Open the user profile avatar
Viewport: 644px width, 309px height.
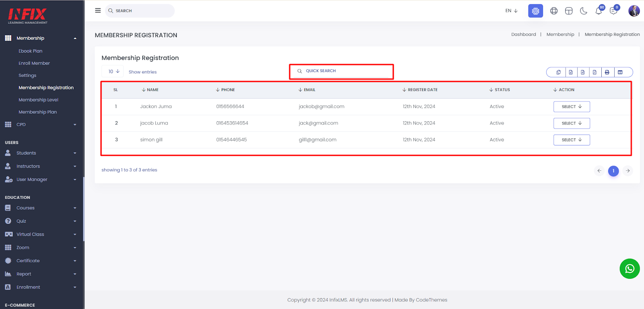pyautogui.click(x=634, y=11)
